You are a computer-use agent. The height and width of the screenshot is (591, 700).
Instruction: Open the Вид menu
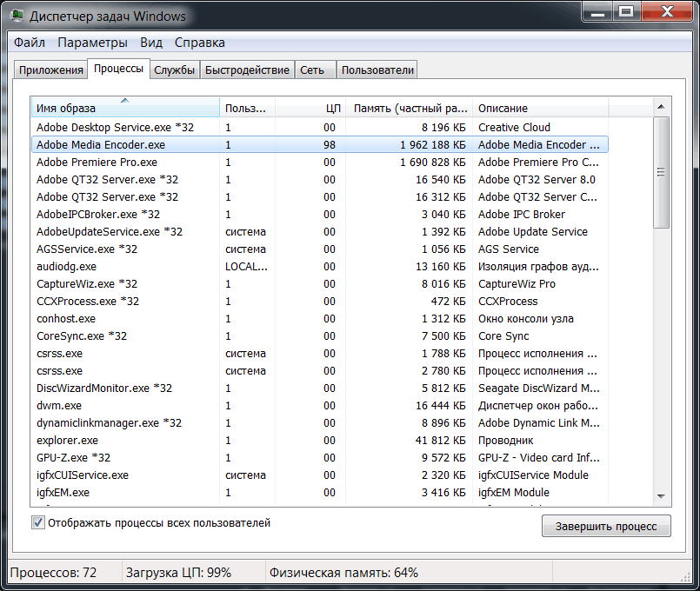[x=151, y=43]
